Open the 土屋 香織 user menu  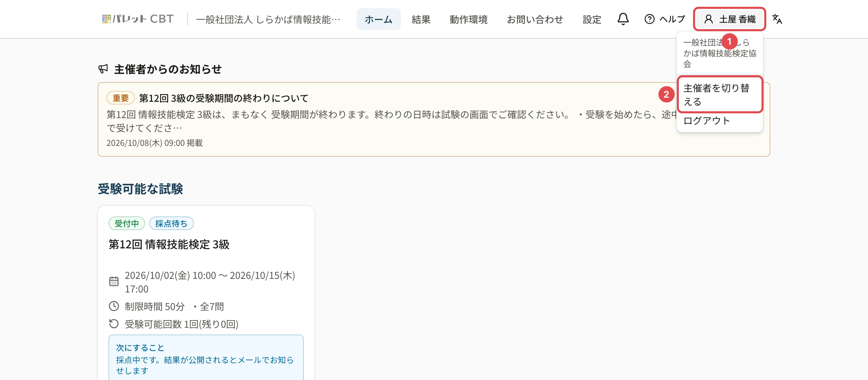click(x=730, y=19)
